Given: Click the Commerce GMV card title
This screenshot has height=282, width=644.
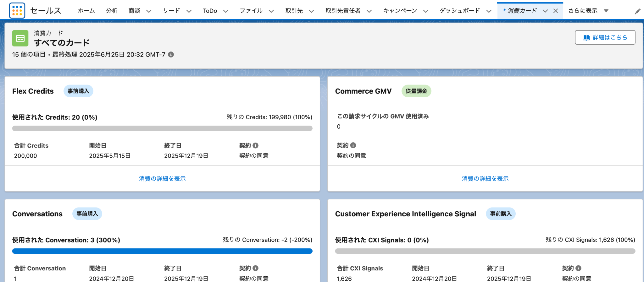Looking at the screenshot, I should 363,91.
